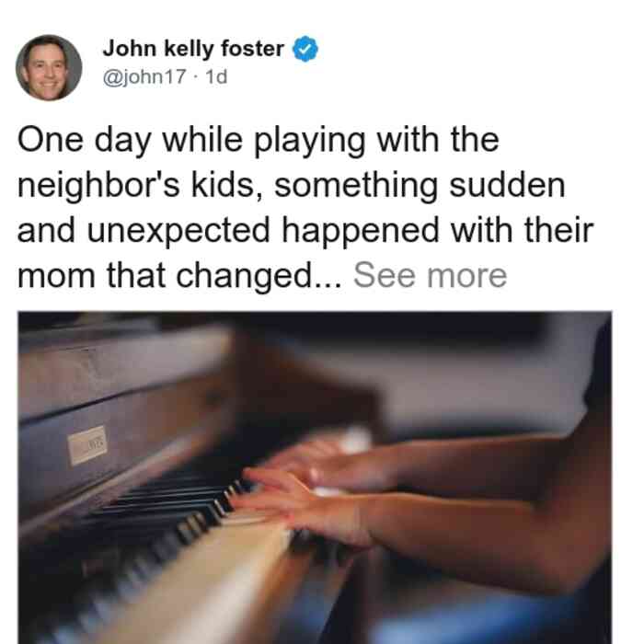Click the word 'kelly' in the author name

(189, 50)
